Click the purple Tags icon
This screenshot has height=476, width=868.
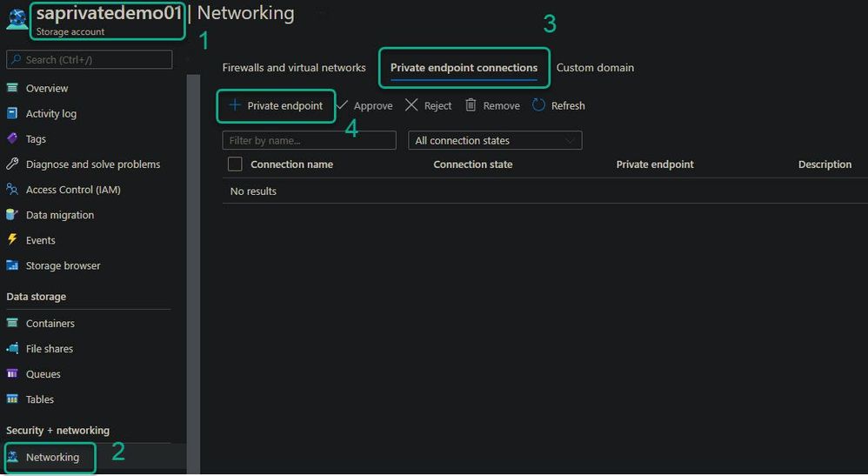[x=12, y=138]
